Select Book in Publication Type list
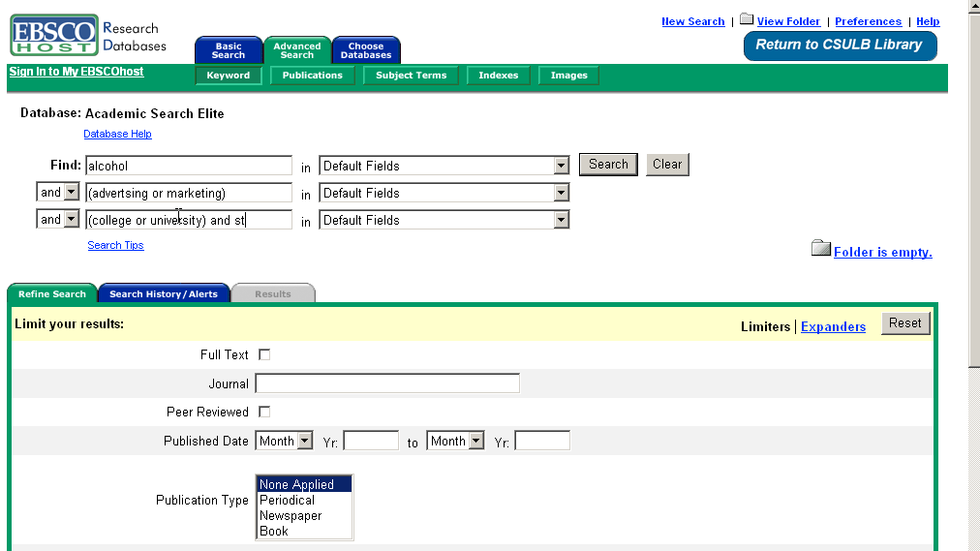The height and width of the screenshot is (551, 980). 304,531
